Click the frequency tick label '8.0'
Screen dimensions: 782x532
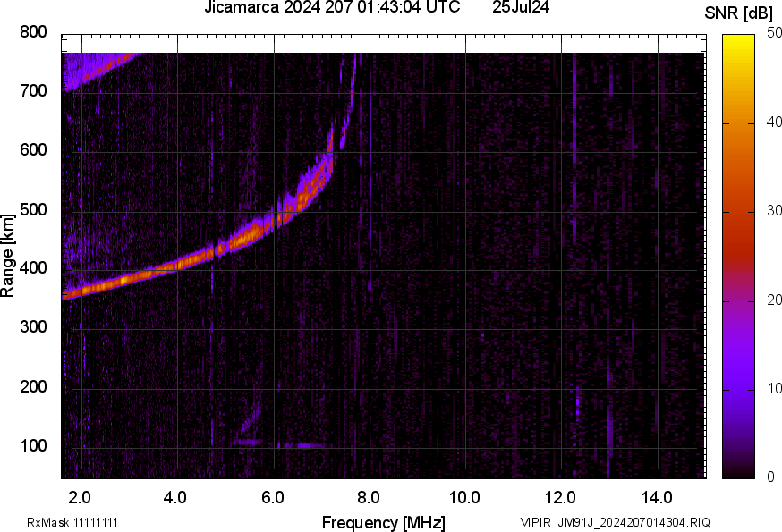coord(369,498)
